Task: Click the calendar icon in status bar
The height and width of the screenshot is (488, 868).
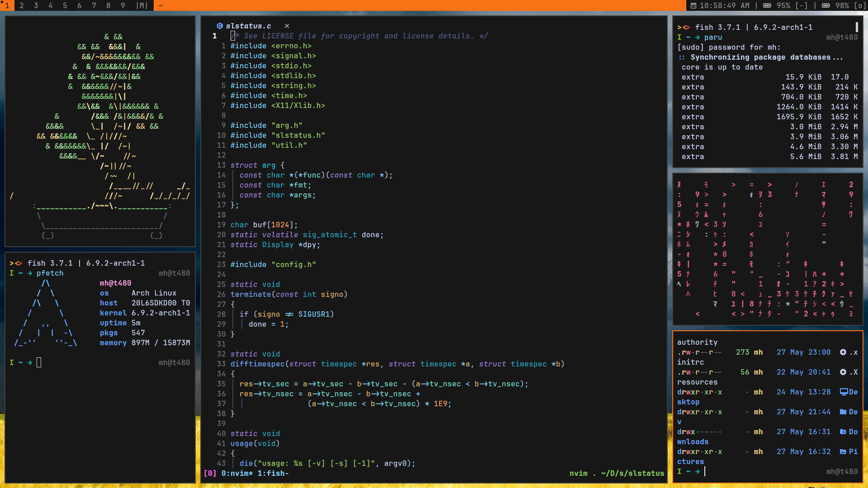Action: [x=693, y=5]
